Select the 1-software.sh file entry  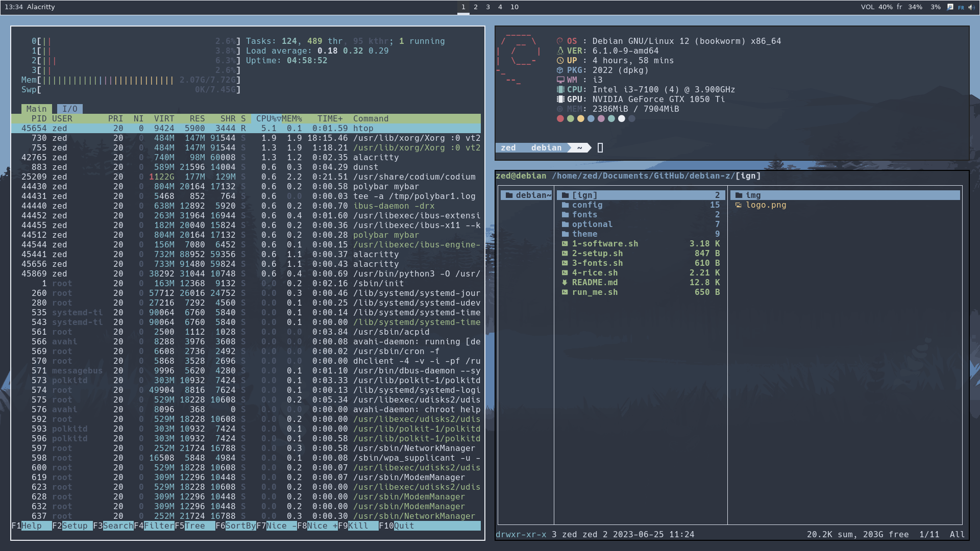[x=605, y=243]
